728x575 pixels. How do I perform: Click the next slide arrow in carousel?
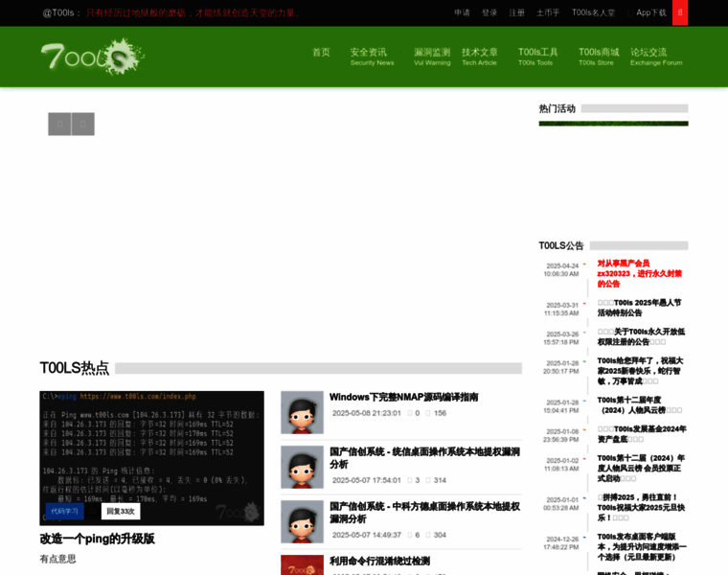pos(83,124)
